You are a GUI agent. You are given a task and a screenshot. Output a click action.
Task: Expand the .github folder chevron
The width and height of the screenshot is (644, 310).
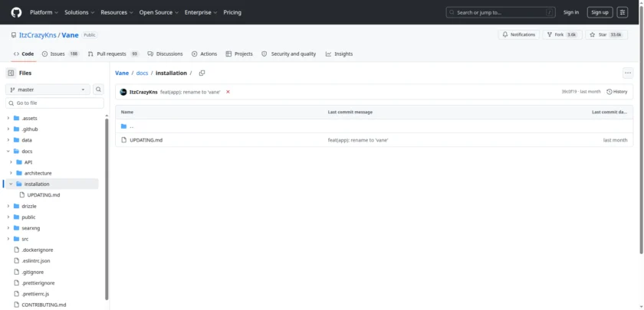pos(8,129)
